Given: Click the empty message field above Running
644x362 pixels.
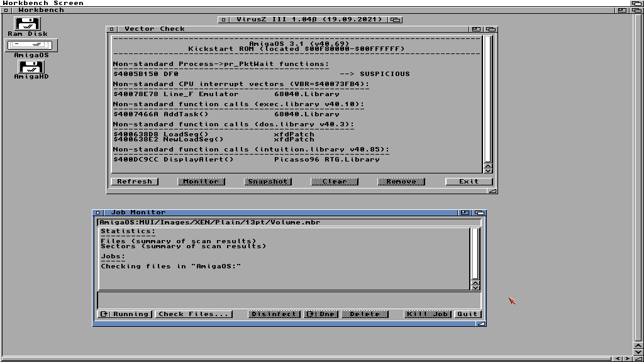Looking at the screenshot, I should coord(289,300).
